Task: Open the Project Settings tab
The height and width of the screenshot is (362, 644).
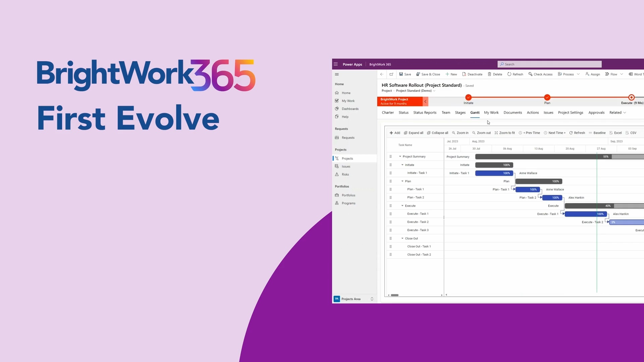Action: coord(570,113)
